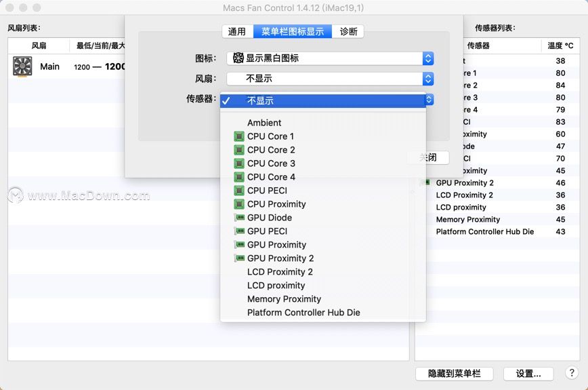Switch to the 诊断 tab

(x=348, y=31)
